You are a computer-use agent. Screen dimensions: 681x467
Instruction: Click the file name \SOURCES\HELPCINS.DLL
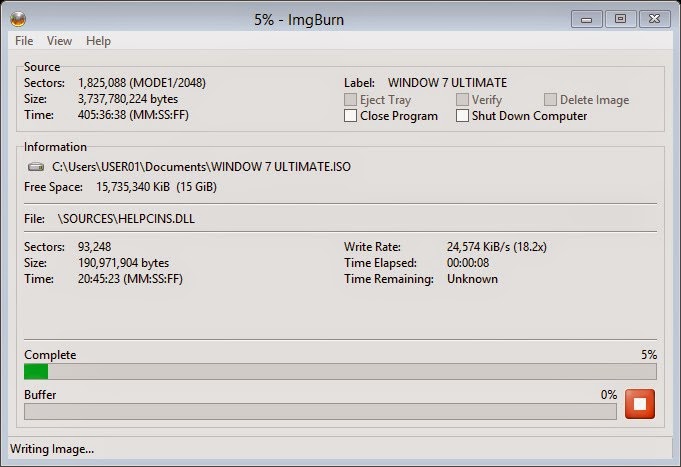tap(126, 219)
